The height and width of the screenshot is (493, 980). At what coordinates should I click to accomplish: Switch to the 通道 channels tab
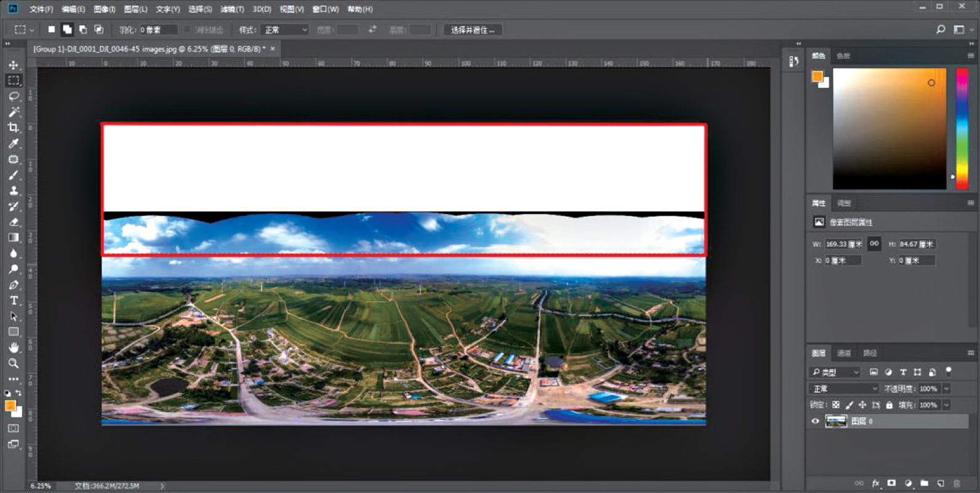(x=844, y=353)
